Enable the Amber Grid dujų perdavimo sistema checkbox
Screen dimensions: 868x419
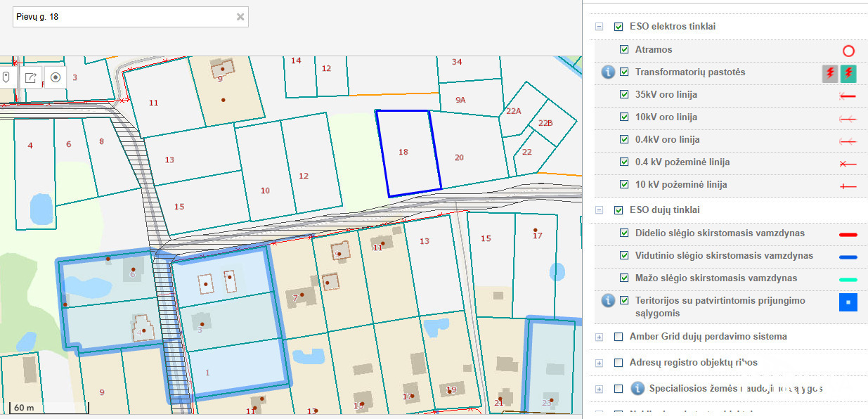pyautogui.click(x=618, y=337)
